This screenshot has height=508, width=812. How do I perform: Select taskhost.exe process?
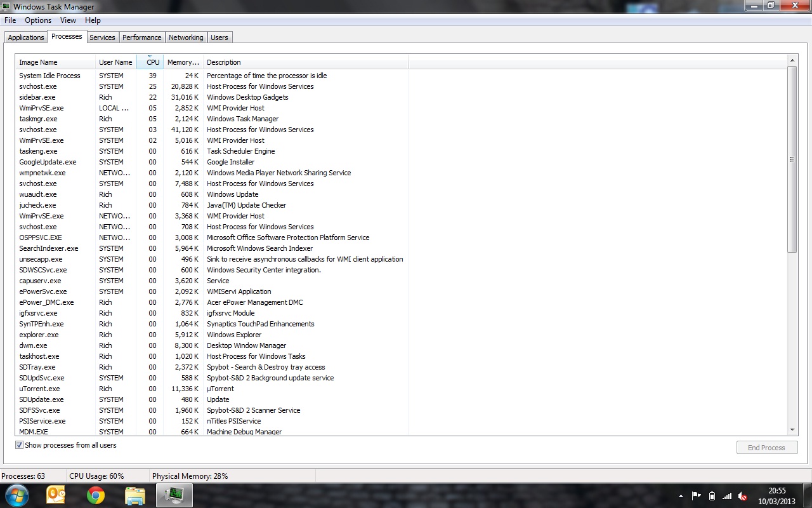[212, 356]
